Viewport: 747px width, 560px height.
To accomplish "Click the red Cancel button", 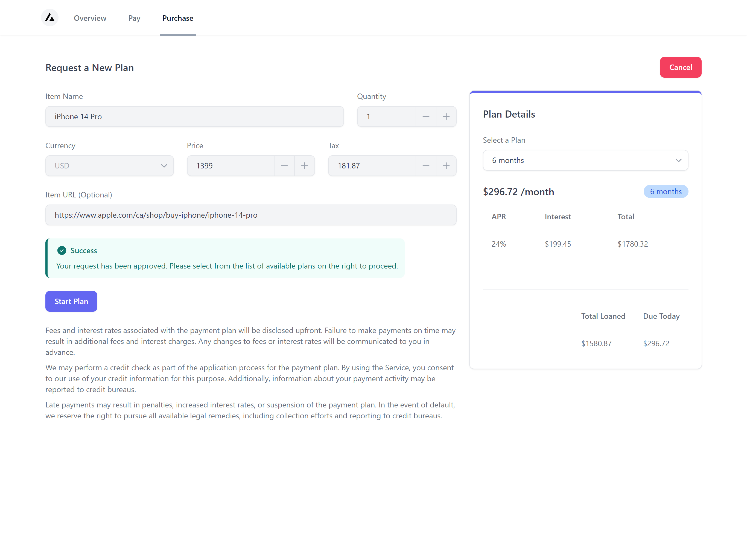I will (680, 68).
